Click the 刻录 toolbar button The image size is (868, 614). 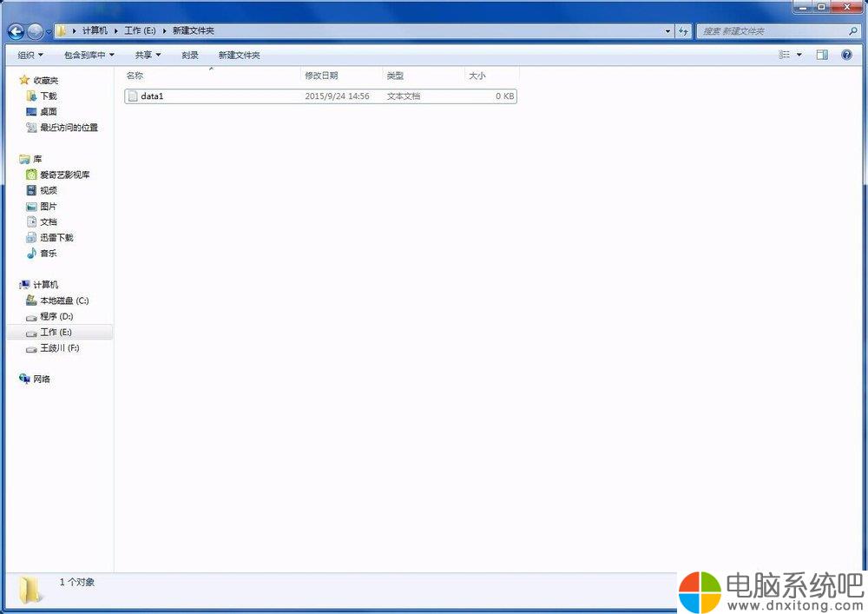[x=190, y=55]
